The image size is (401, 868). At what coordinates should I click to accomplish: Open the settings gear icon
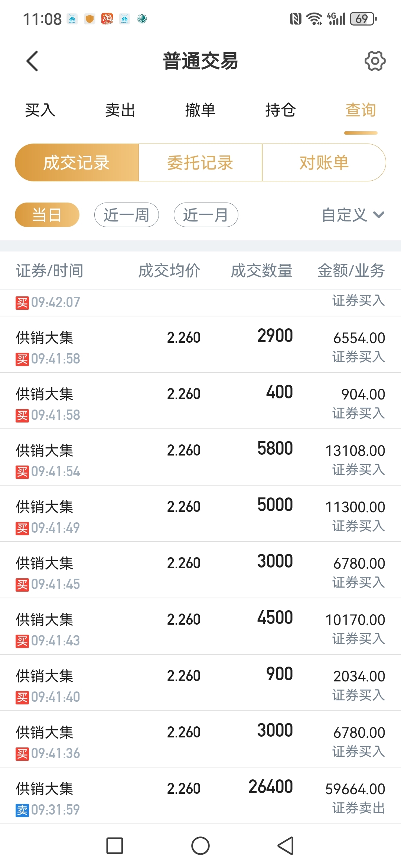(375, 61)
